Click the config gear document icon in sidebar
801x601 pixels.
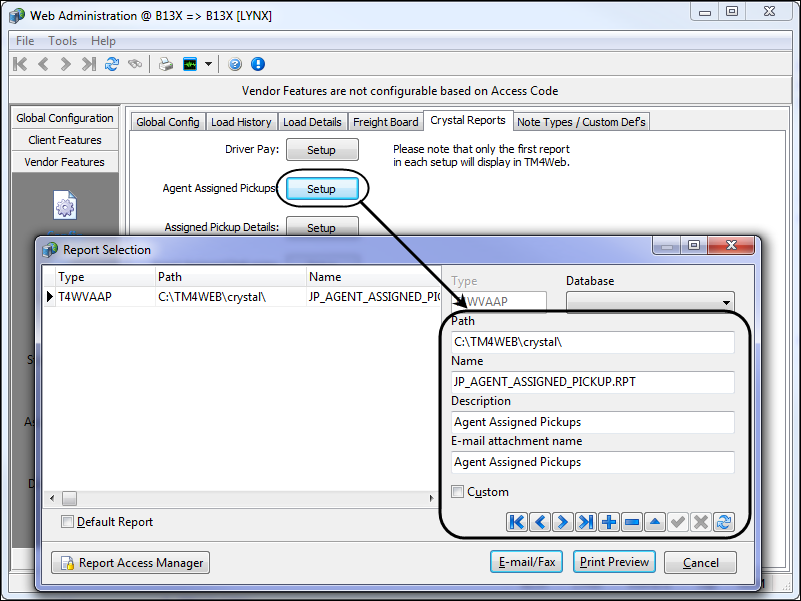[65, 205]
